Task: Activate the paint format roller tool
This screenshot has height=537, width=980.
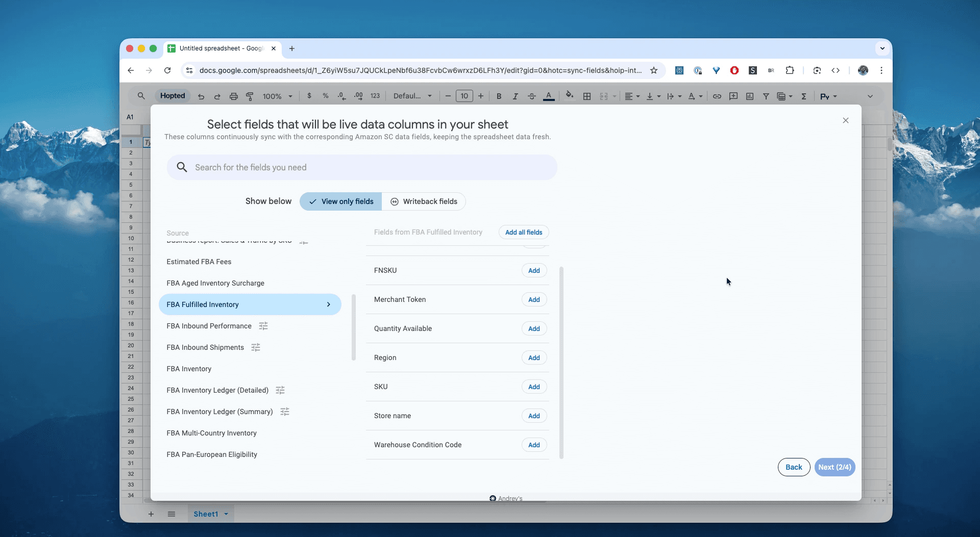Action: point(250,96)
